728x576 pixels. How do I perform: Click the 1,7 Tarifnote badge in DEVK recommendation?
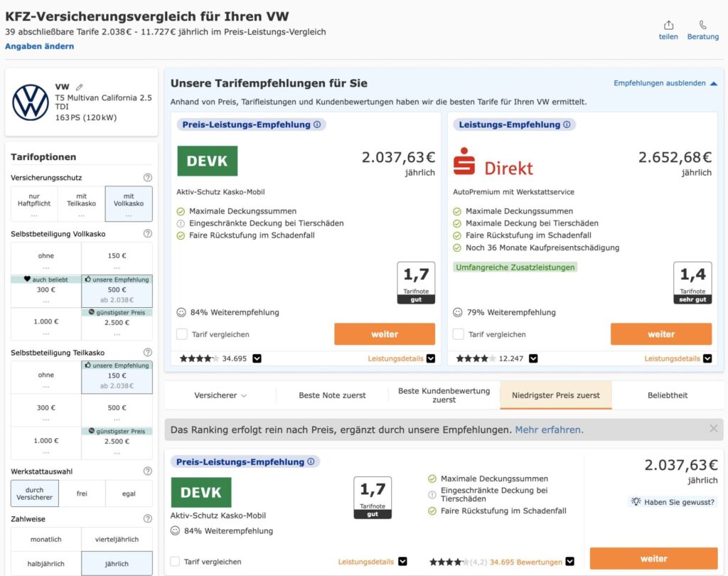click(x=416, y=283)
